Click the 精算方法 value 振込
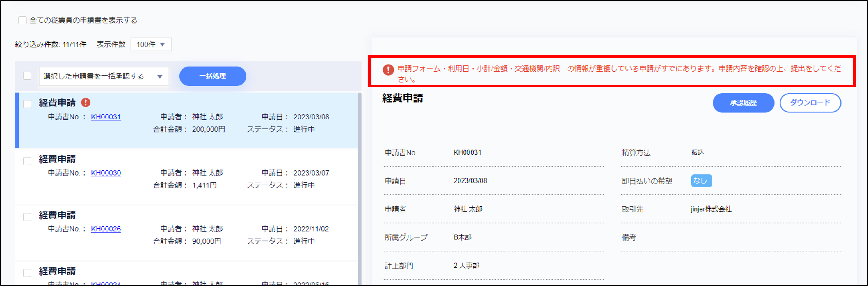Image resolution: width=868 pixels, height=286 pixels. [698, 153]
